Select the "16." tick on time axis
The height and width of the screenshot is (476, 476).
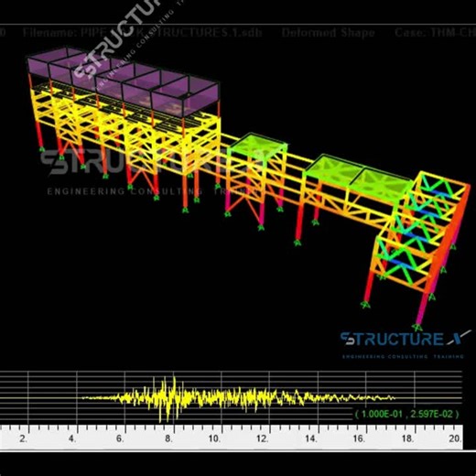359,438
